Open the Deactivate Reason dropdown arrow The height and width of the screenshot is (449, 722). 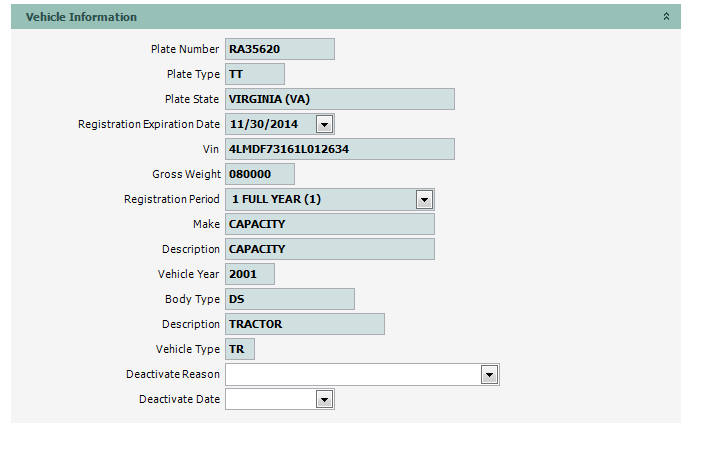pos(489,374)
